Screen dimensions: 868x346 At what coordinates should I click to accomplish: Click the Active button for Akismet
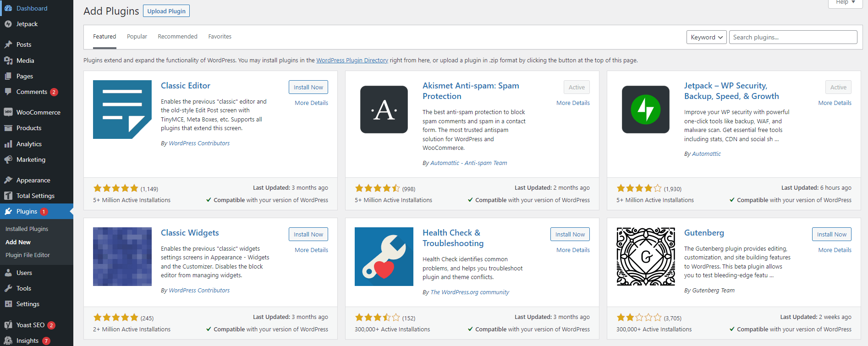577,87
